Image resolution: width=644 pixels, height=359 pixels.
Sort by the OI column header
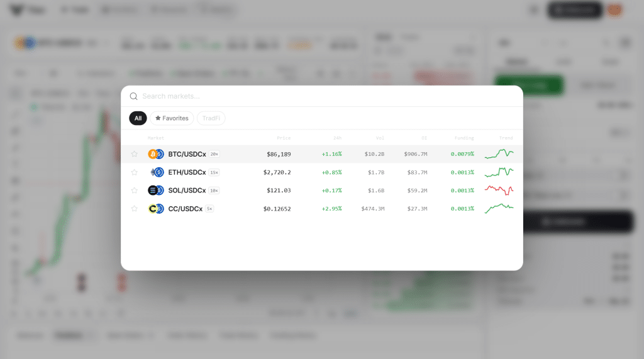(425, 138)
